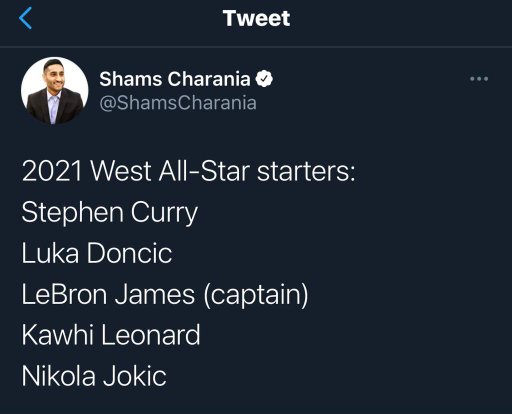
Task: Click the surname 'Leonard'
Action: [x=150, y=335]
